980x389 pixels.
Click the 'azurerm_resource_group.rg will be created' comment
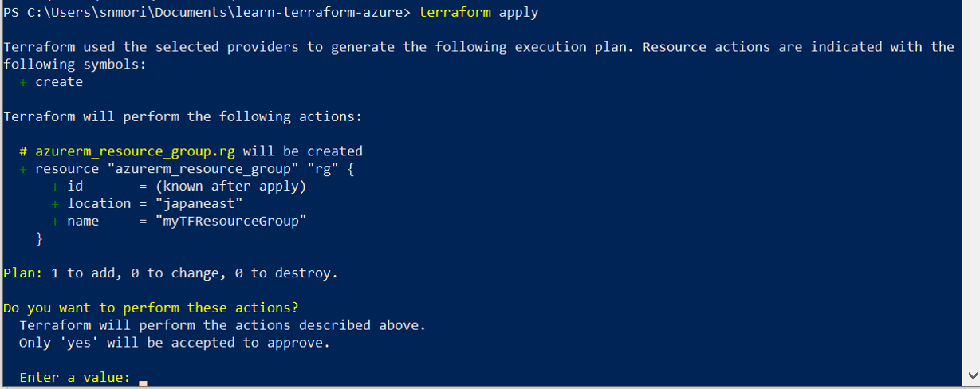199,151
